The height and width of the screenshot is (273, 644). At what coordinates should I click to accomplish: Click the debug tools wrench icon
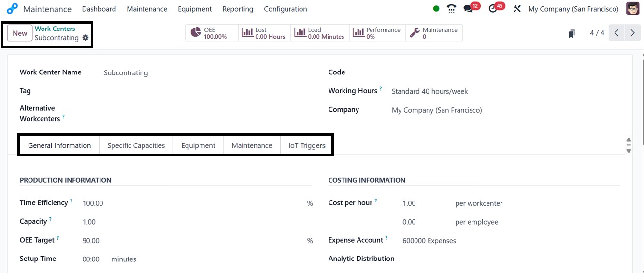click(x=517, y=9)
